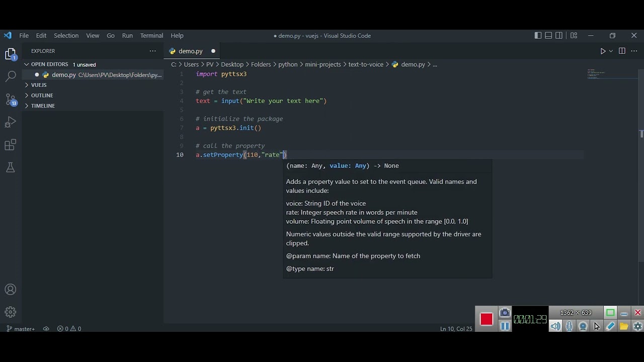The image size is (644, 362).
Task: Expand the Timeline section
Action: click(x=43, y=106)
